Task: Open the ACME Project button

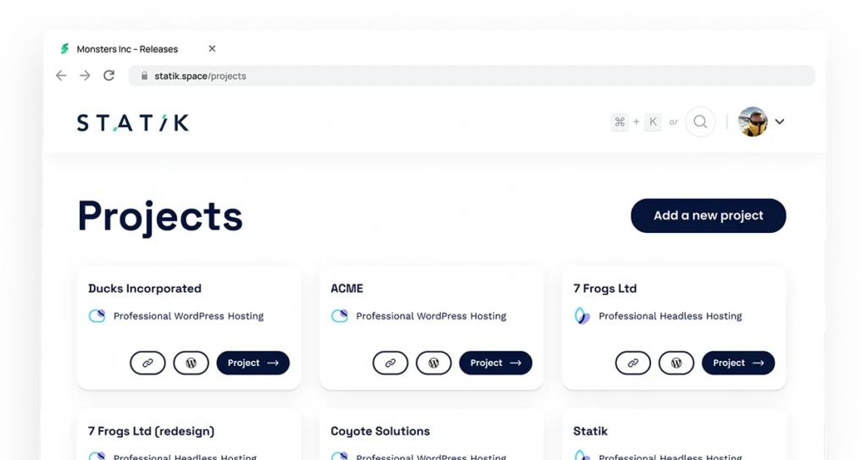Action: (x=495, y=363)
